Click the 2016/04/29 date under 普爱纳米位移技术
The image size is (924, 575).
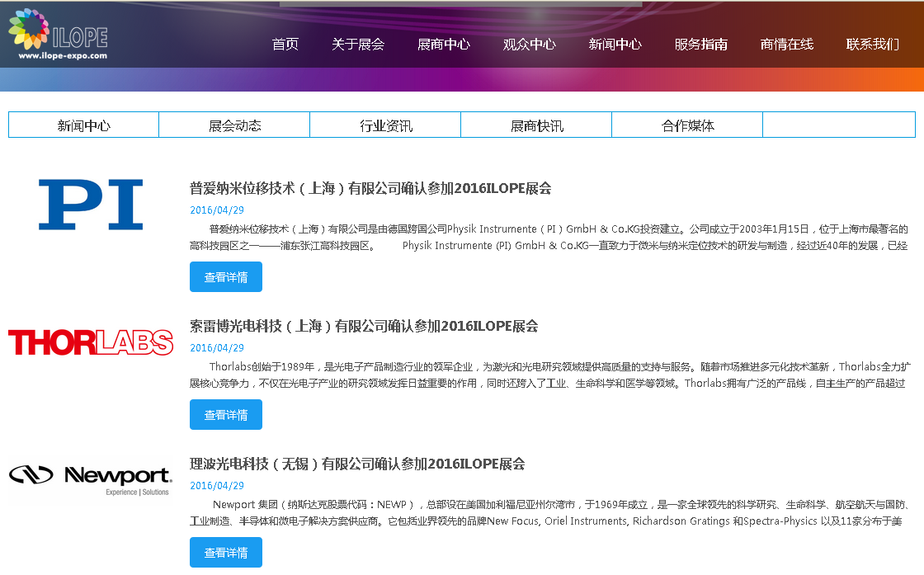click(x=217, y=210)
